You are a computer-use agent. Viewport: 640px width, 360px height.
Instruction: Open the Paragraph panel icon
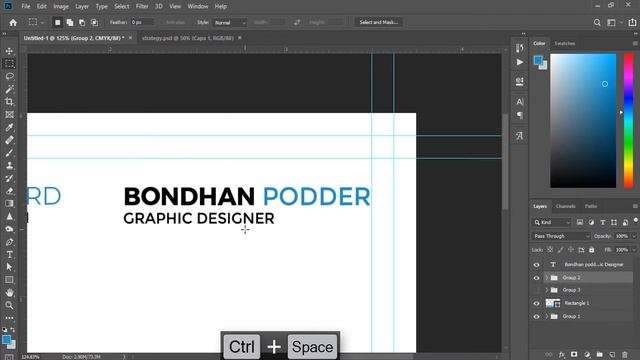click(x=520, y=116)
